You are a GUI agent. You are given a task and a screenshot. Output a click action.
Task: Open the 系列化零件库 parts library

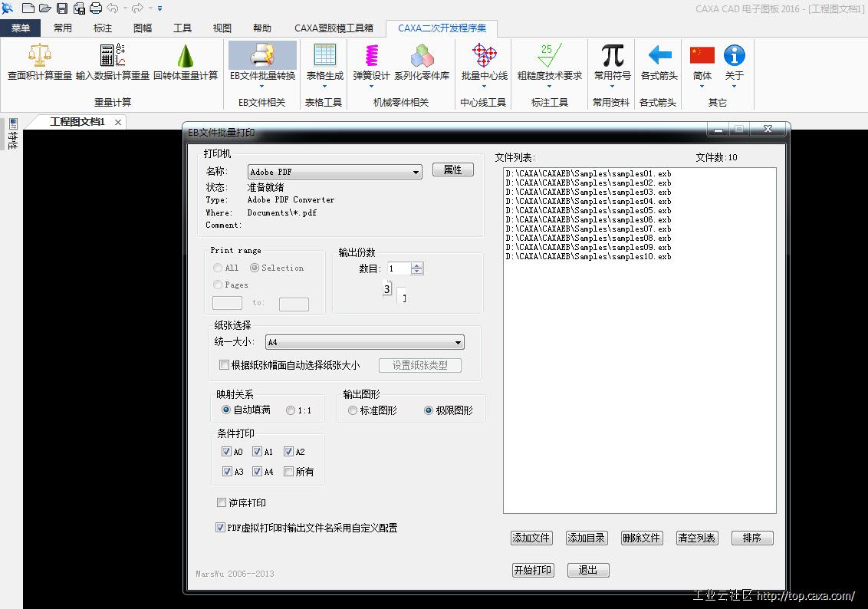point(422,56)
